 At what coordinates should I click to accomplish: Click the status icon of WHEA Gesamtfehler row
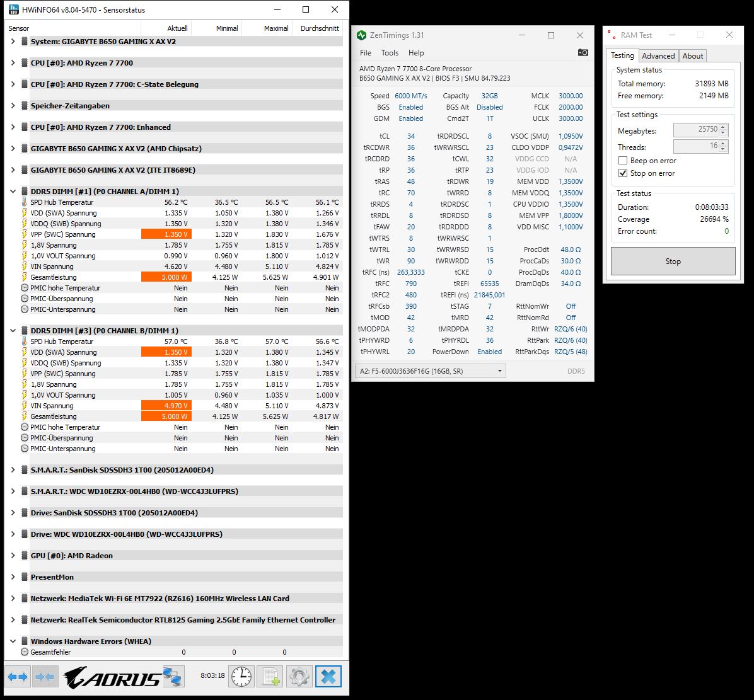25,652
